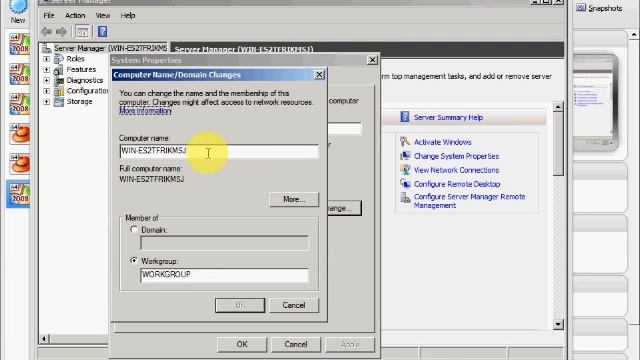Select the Storage tree item
The height and width of the screenshot is (360, 640).
point(79,101)
